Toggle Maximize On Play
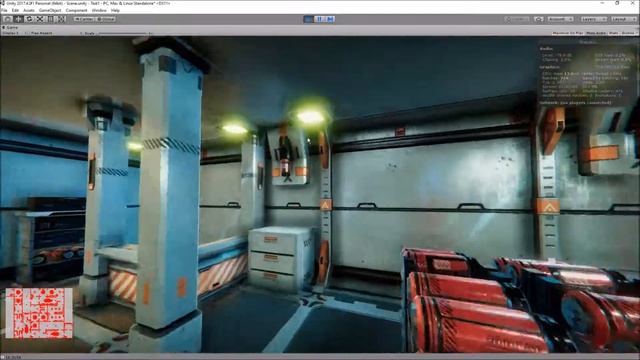This screenshot has width=640, height=360. (567, 33)
